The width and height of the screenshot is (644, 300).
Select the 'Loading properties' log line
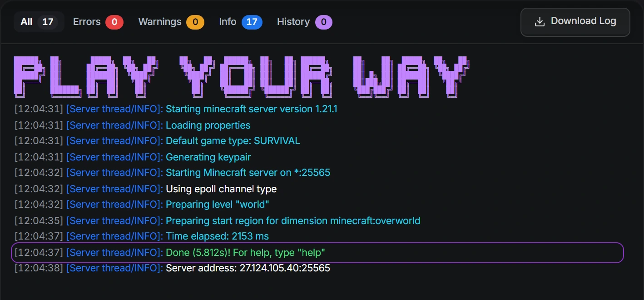pyautogui.click(x=133, y=125)
